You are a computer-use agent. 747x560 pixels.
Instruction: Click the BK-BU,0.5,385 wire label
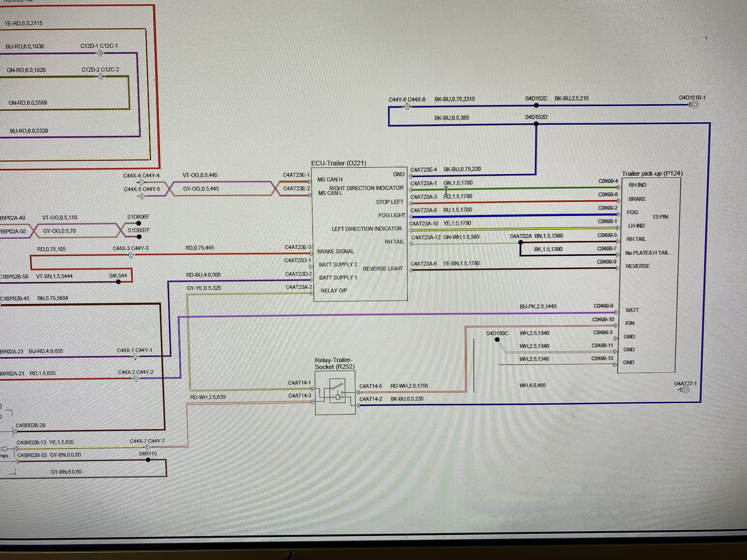[452, 117]
